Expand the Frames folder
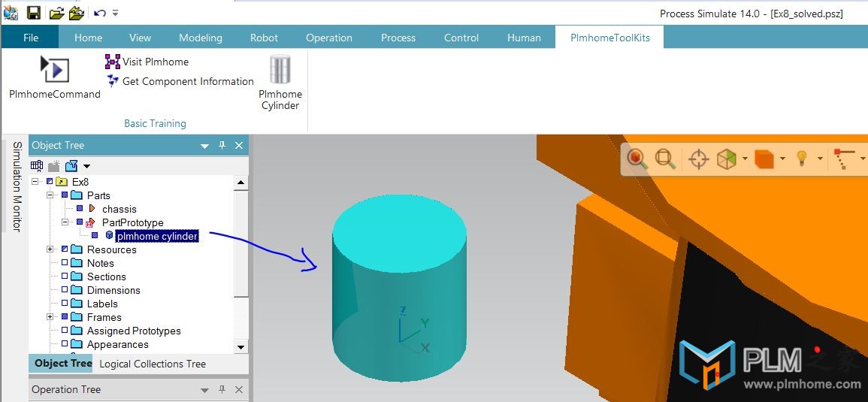868x402 pixels. (50, 317)
